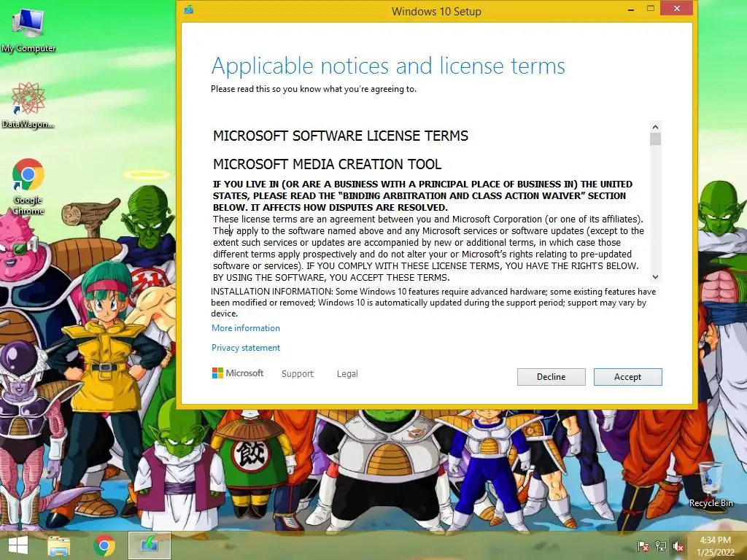The image size is (747, 560).
Task: Open the network tray icon
Action: (x=661, y=546)
